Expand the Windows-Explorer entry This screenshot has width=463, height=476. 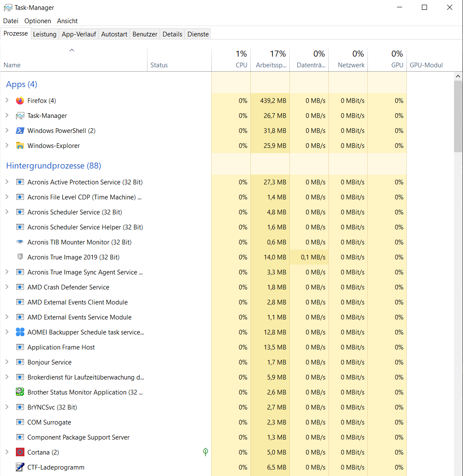(7, 145)
